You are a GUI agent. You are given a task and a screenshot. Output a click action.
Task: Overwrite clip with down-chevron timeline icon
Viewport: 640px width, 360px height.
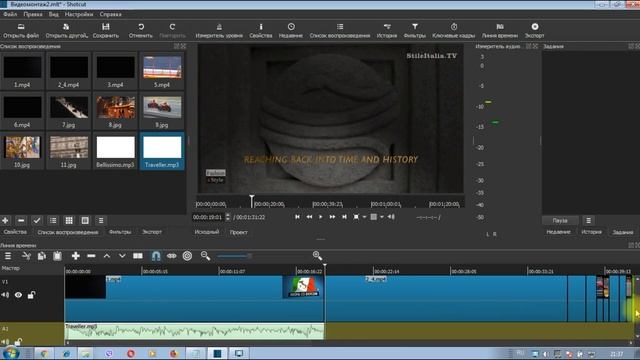tap(122, 256)
